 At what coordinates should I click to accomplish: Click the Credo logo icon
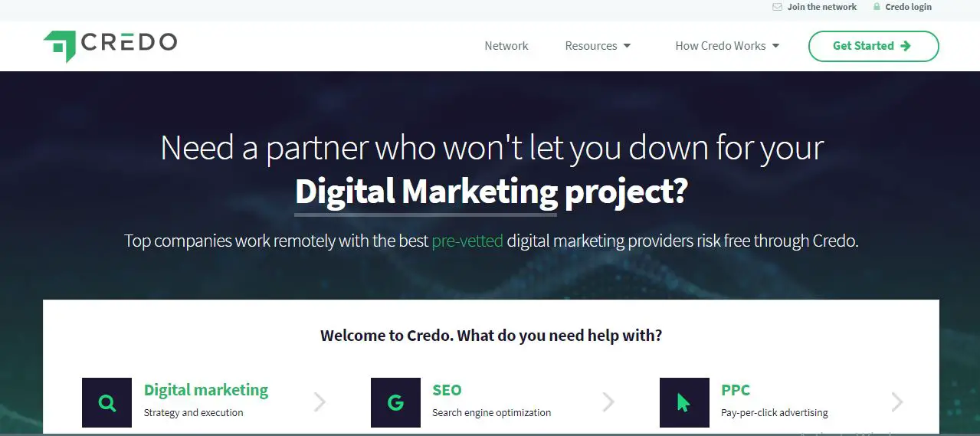click(60, 46)
